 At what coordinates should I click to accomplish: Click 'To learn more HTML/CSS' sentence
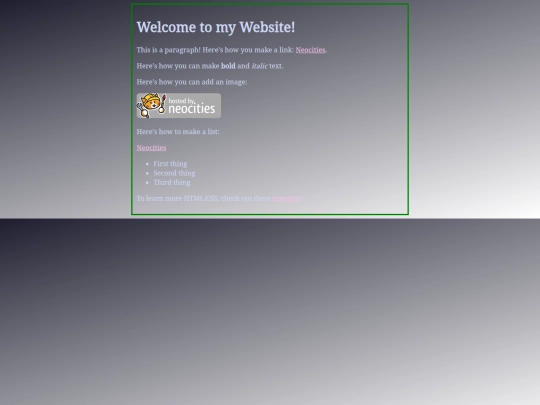point(219,199)
